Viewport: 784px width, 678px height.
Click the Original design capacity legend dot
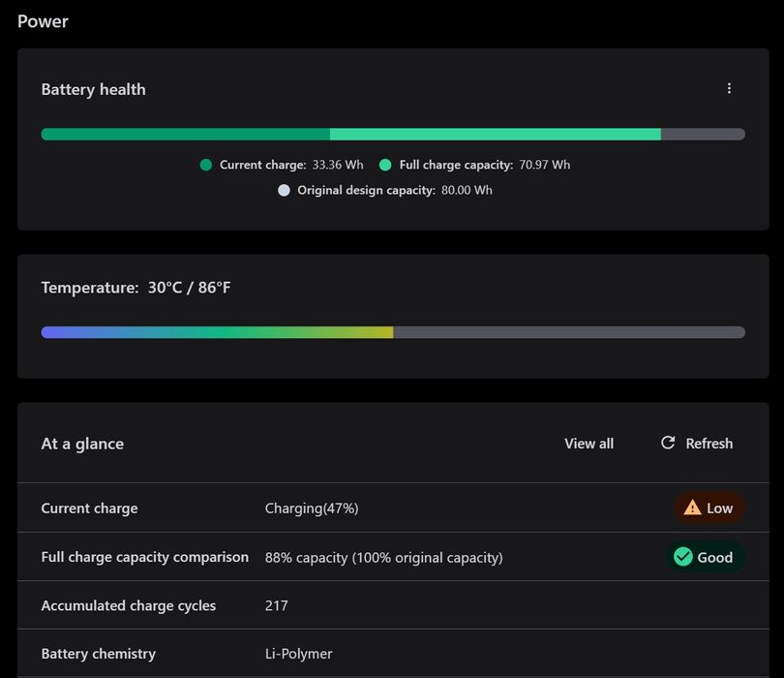[x=284, y=191]
